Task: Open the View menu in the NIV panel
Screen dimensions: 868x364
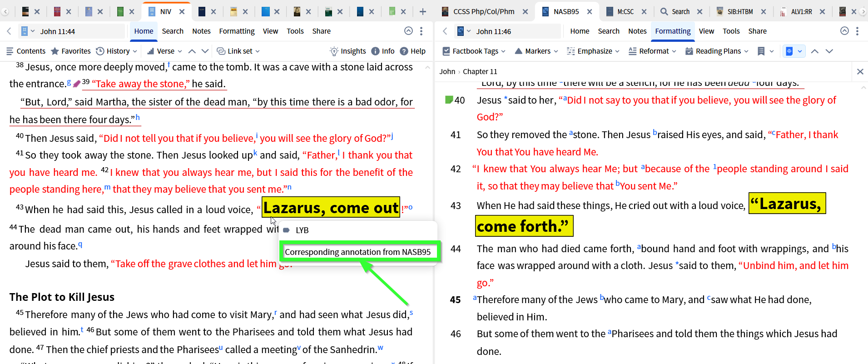Action: [270, 31]
